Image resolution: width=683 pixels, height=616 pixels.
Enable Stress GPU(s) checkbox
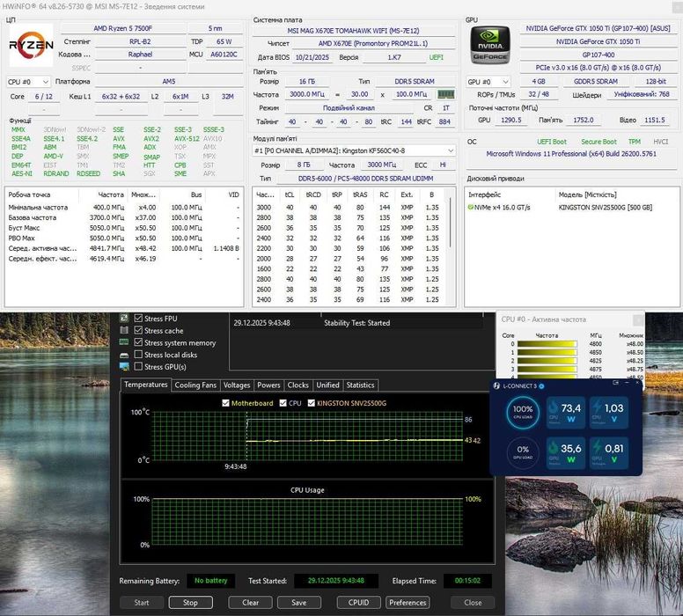coord(138,367)
